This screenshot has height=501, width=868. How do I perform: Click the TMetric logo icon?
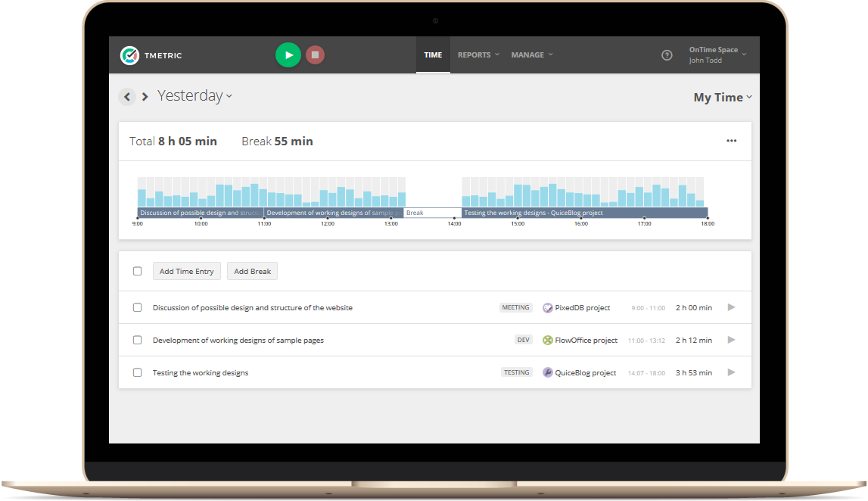[129, 55]
